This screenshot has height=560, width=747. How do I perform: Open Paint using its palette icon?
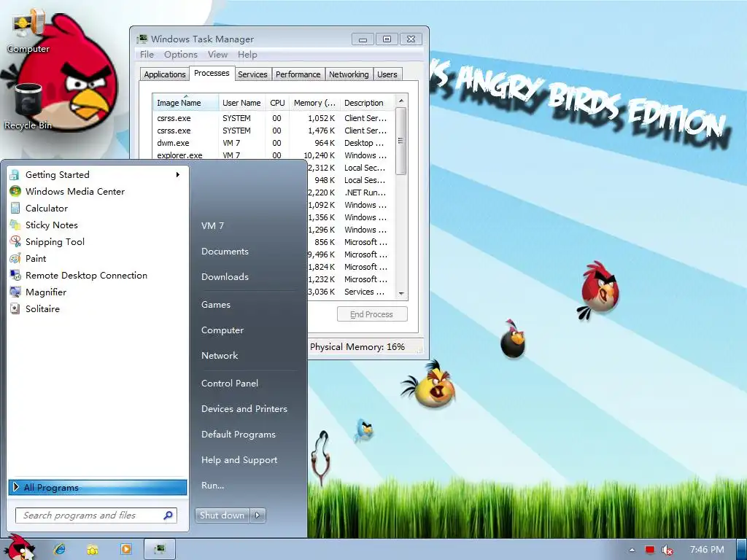(x=15, y=259)
